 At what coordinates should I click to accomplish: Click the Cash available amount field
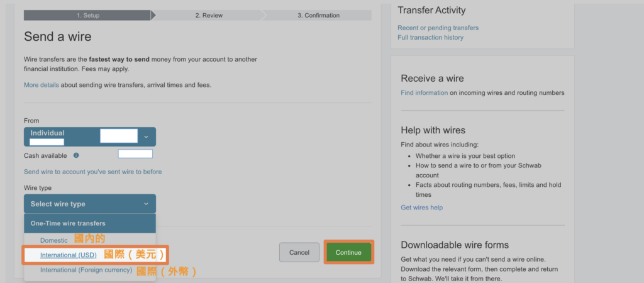coord(135,154)
